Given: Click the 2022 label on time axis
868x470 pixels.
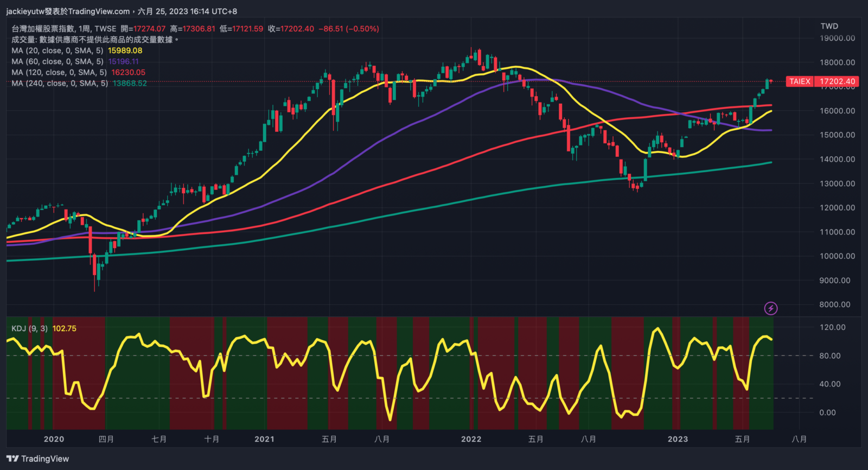Looking at the screenshot, I should point(471,439).
